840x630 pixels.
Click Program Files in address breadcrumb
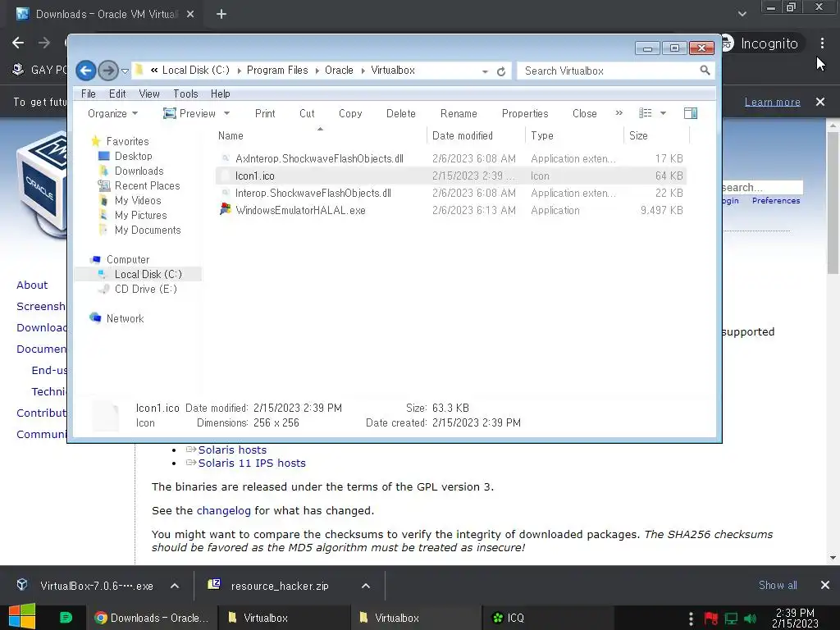277,71
